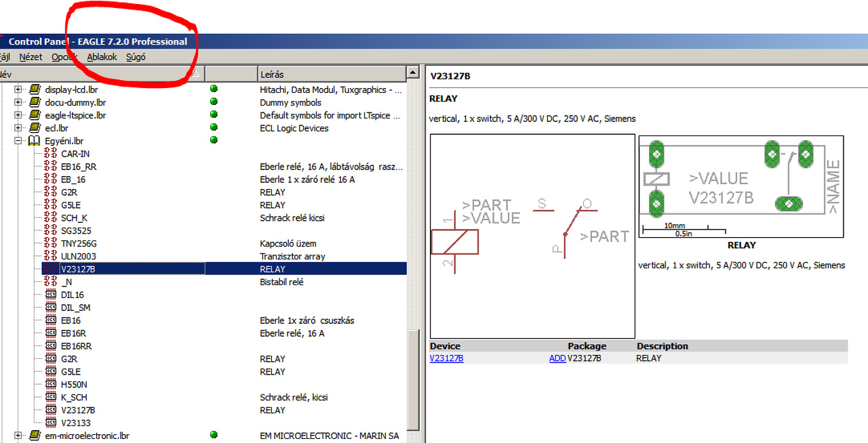Click the package icon beside EB16R
Screen dimensions: 868x443
coord(51,333)
